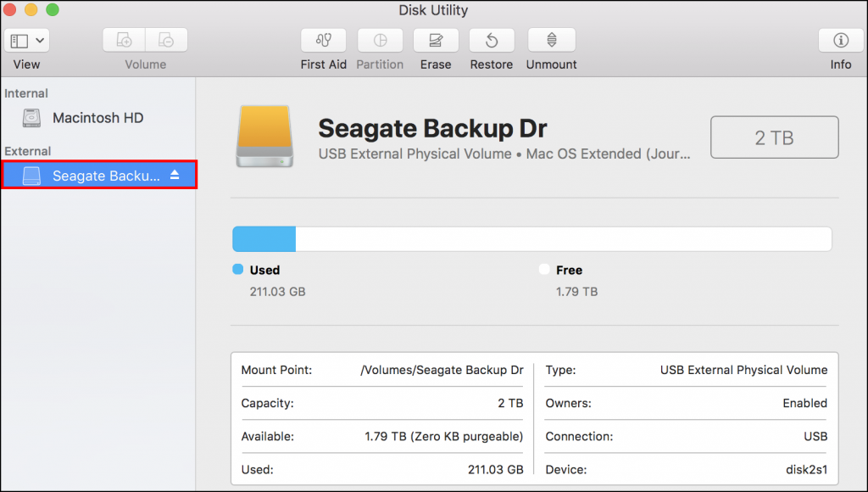Click the Seagate drive icon in the header
The width and height of the screenshot is (868, 492).
263,136
